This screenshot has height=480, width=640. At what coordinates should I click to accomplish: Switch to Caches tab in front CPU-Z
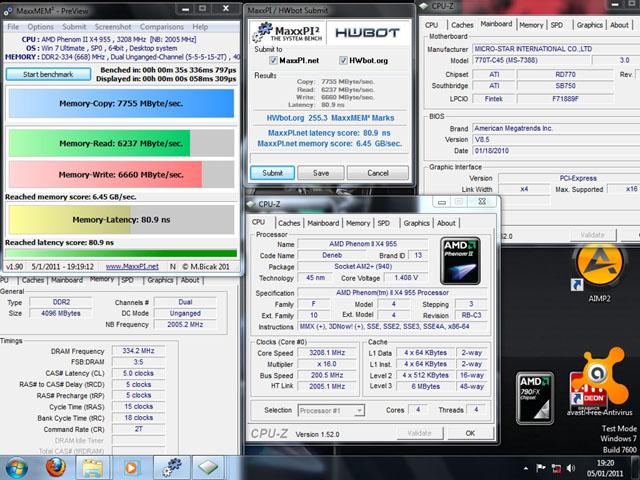click(289, 223)
